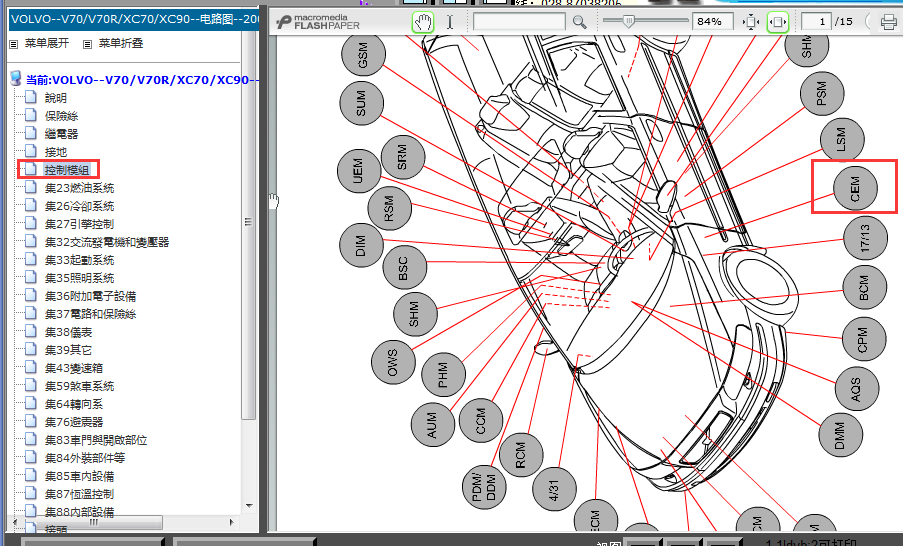Click the tree panel scroll-down arrow
903x546 pixels.
(249, 506)
